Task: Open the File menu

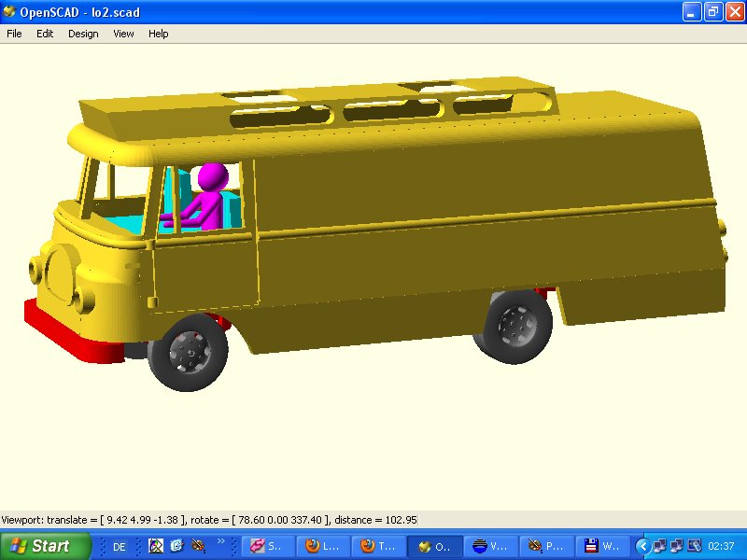Action: (14, 34)
